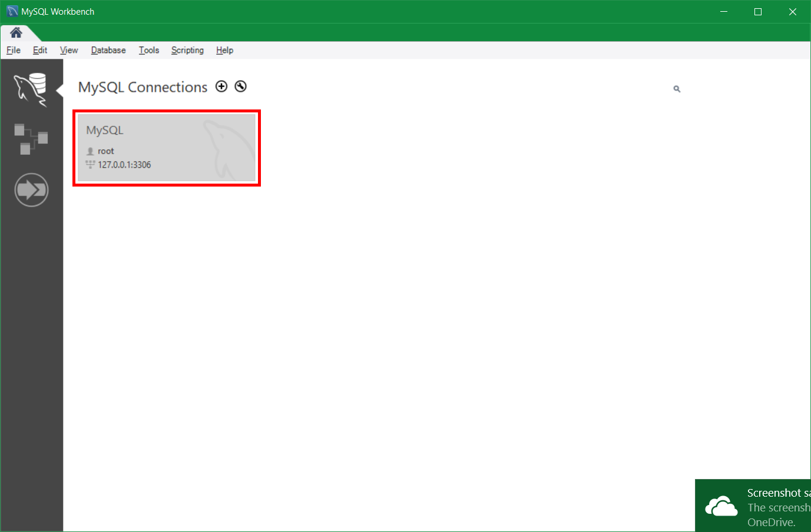Open the MySQL root connection tile
The image size is (811, 532).
pos(167,148)
